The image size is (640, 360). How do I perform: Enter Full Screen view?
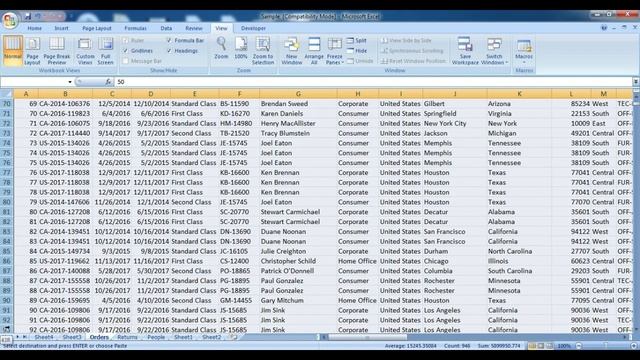(105, 50)
